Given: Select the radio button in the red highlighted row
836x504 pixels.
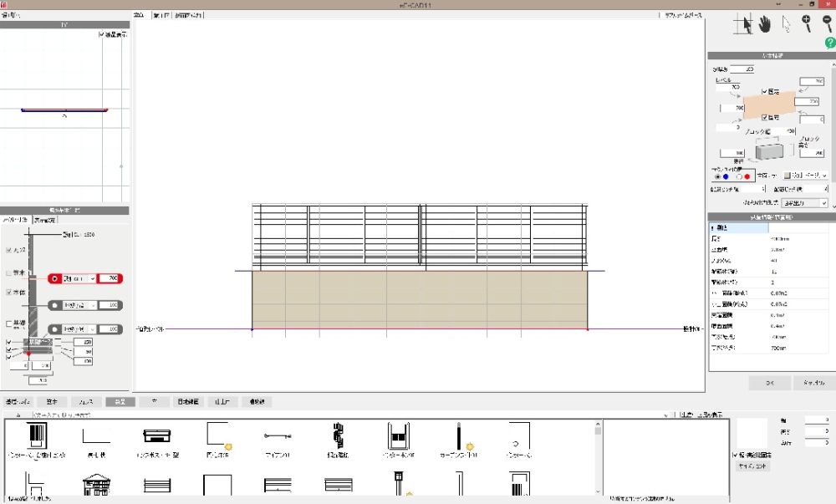Looking at the screenshot, I should 54,278.
